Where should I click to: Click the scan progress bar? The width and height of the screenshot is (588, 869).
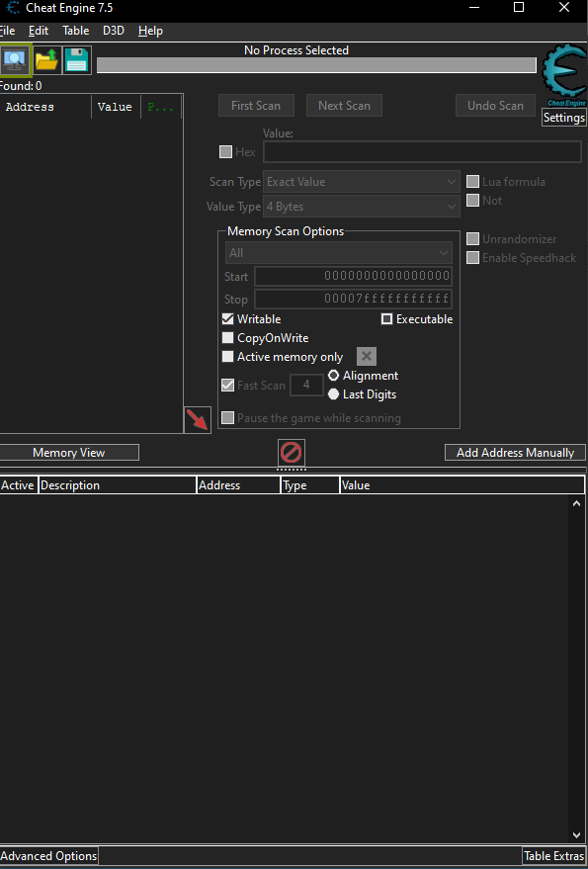pos(316,65)
